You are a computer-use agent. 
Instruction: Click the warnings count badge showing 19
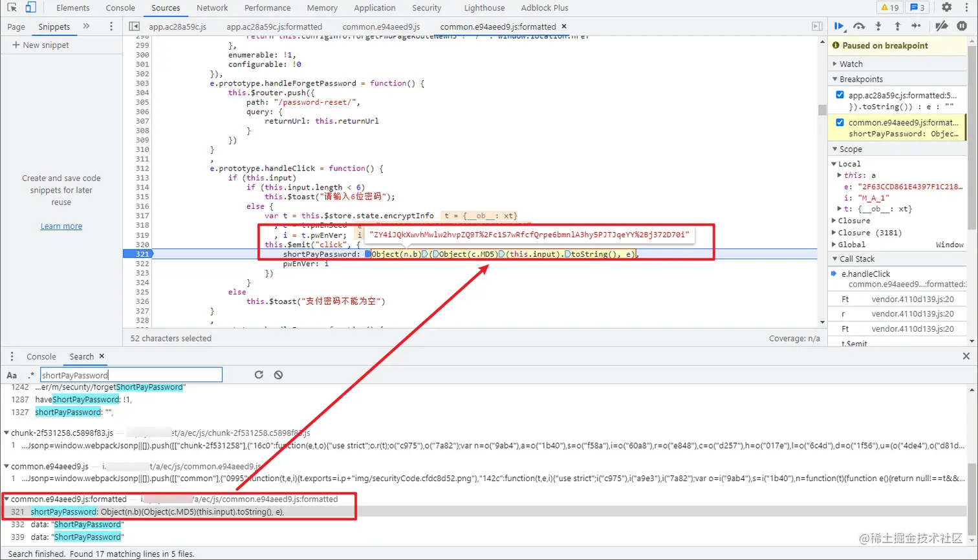(x=890, y=8)
